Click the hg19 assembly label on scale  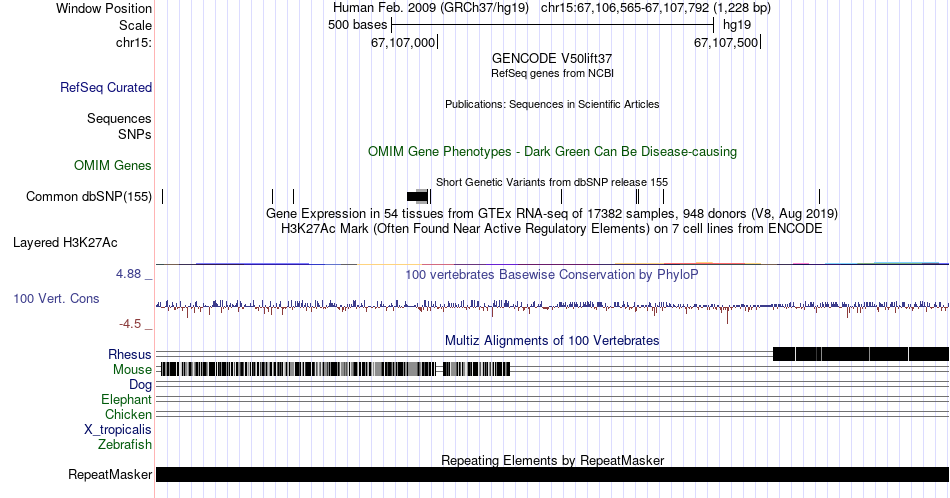tap(737, 25)
